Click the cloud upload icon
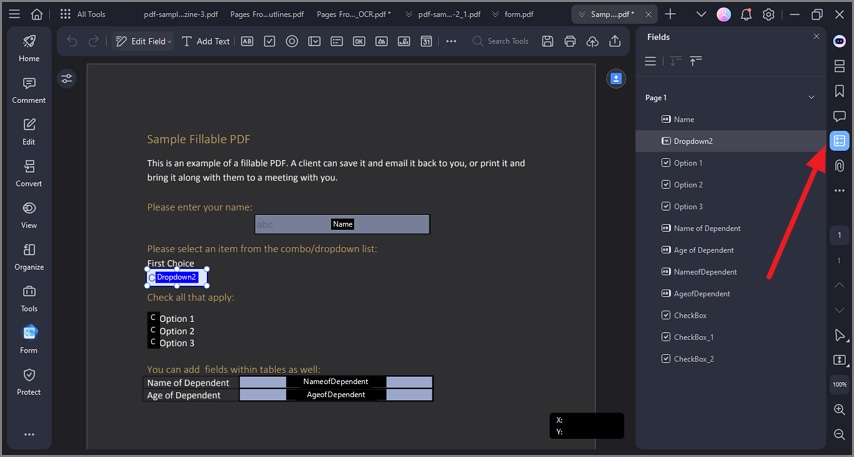854x457 pixels. pos(592,41)
